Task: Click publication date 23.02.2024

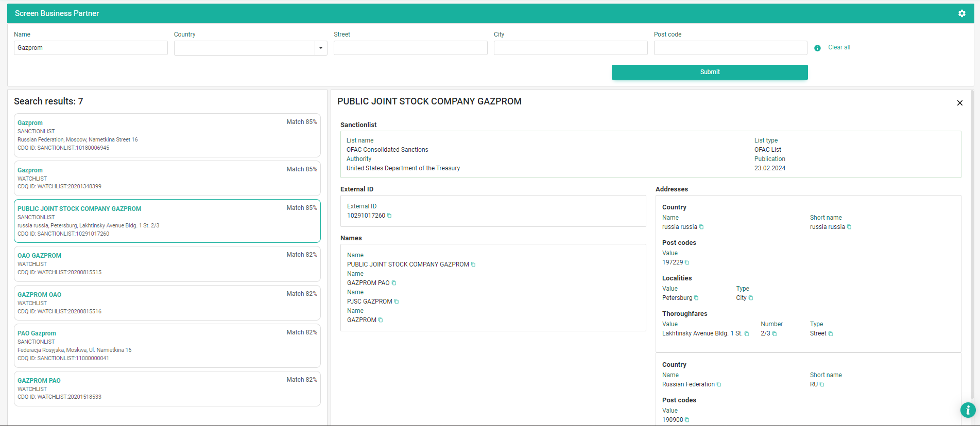Action: tap(770, 168)
